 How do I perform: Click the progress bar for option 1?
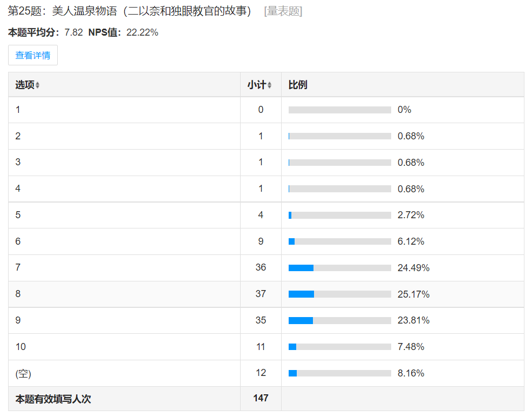tap(339, 110)
